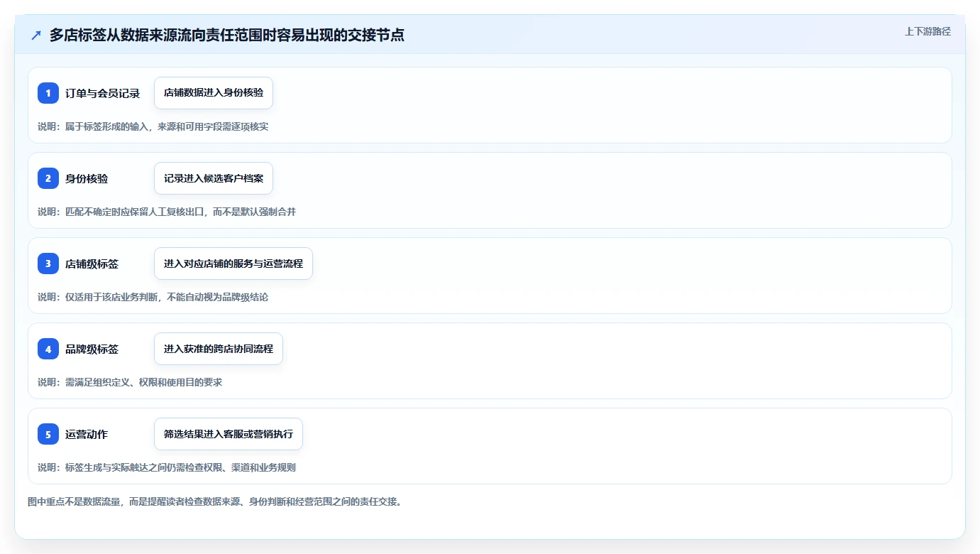980x554 pixels.
Task: Click step number badge 5
Action: [x=48, y=434]
